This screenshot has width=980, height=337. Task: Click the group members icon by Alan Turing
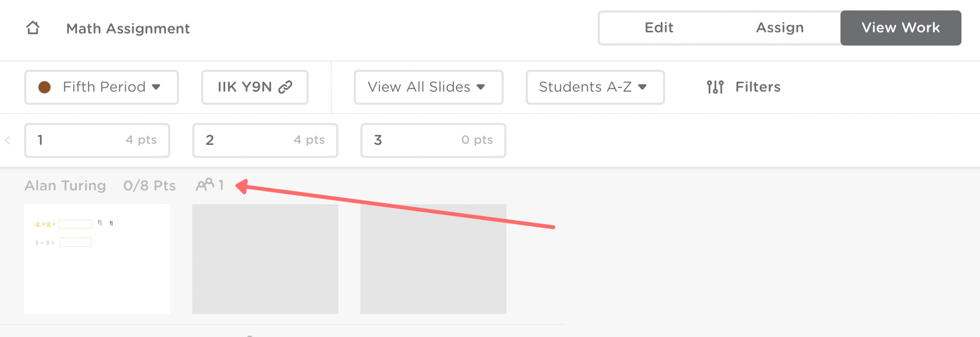point(205,185)
